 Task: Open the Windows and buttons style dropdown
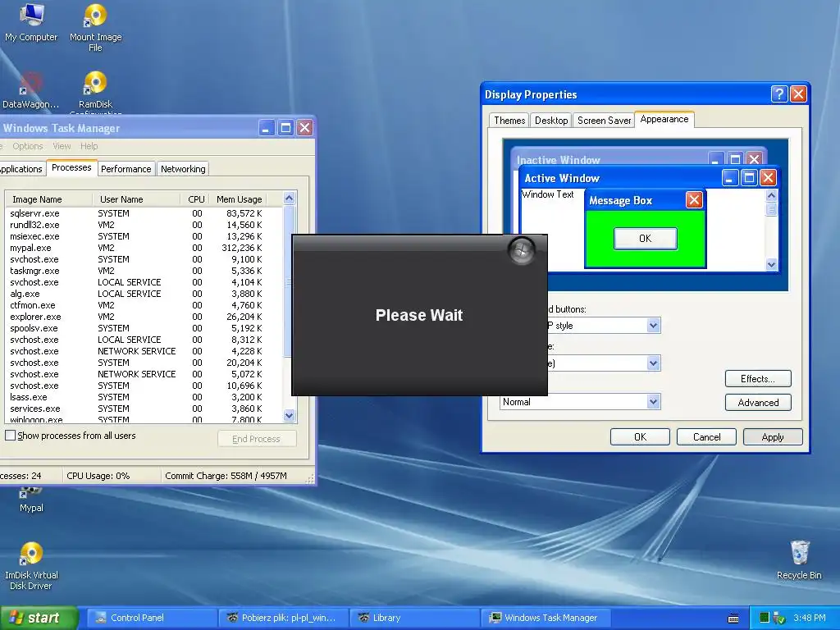point(653,325)
